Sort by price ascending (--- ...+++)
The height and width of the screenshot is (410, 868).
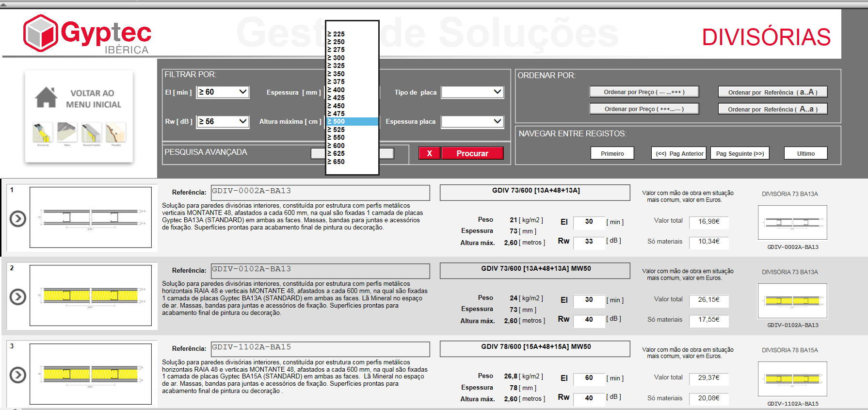tap(644, 92)
